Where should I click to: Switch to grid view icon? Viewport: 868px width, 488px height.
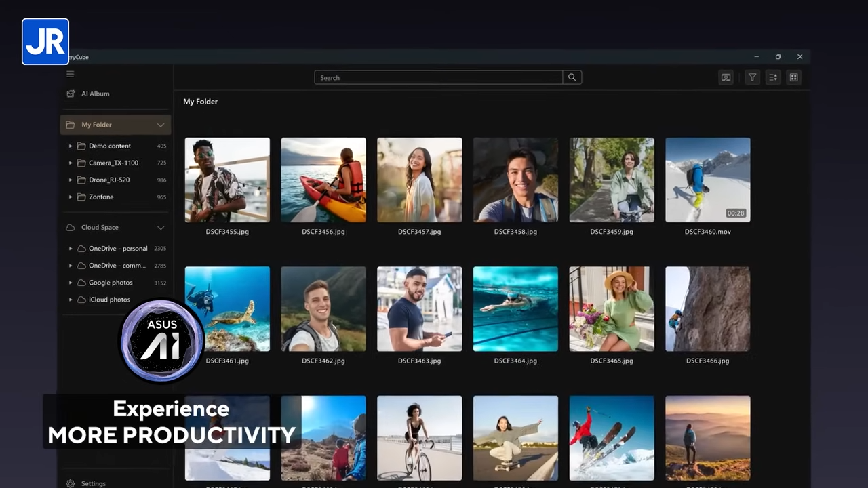[x=793, y=77]
